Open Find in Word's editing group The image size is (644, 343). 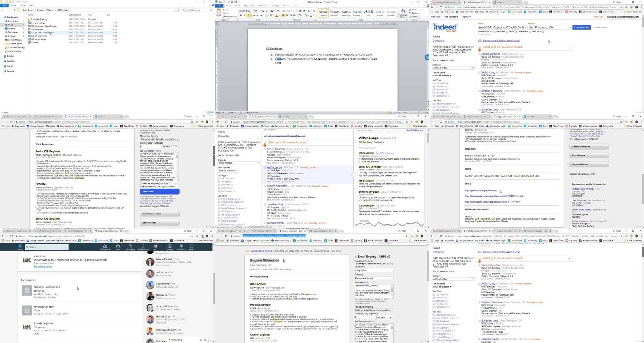tap(414, 10)
